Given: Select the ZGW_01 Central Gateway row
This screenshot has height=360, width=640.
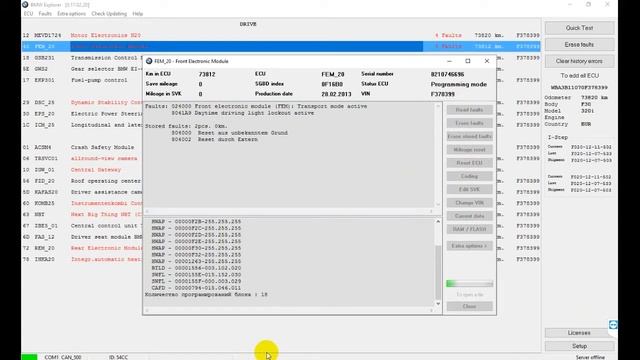Looking at the screenshot, I should [82, 170].
